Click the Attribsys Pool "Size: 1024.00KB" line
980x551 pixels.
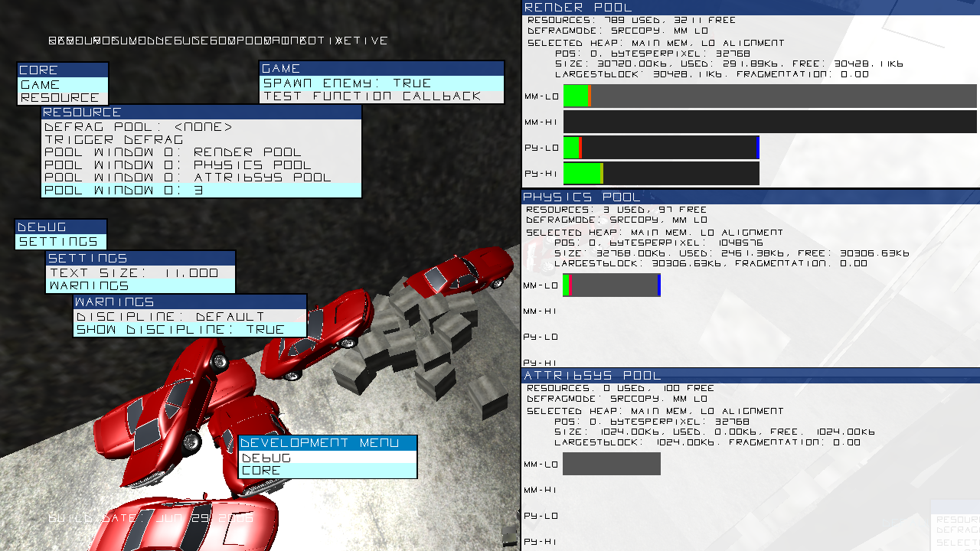(715, 432)
